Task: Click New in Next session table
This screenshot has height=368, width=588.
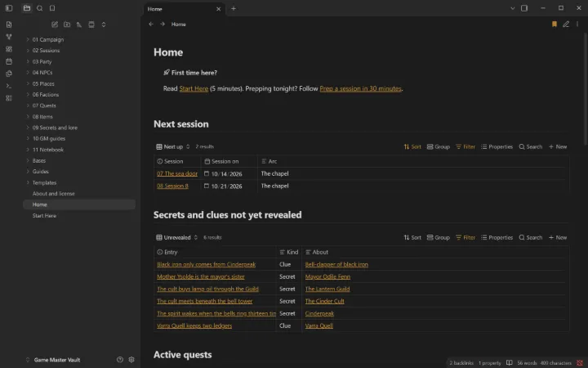Action: 558,147
